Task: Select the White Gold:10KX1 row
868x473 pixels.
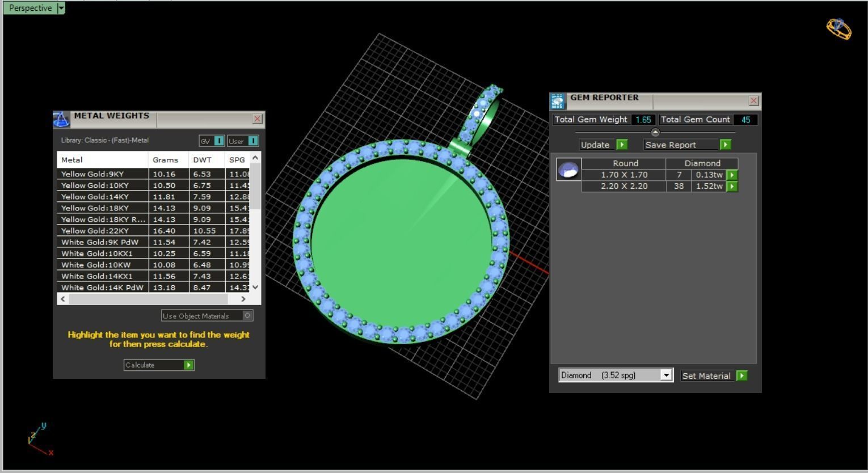Action: [x=153, y=254]
